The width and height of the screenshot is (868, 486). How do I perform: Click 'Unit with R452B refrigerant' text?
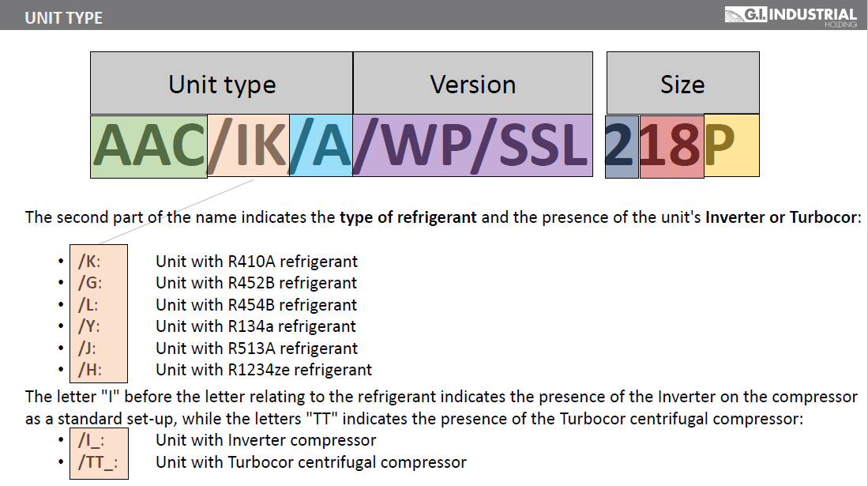(257, 283)
